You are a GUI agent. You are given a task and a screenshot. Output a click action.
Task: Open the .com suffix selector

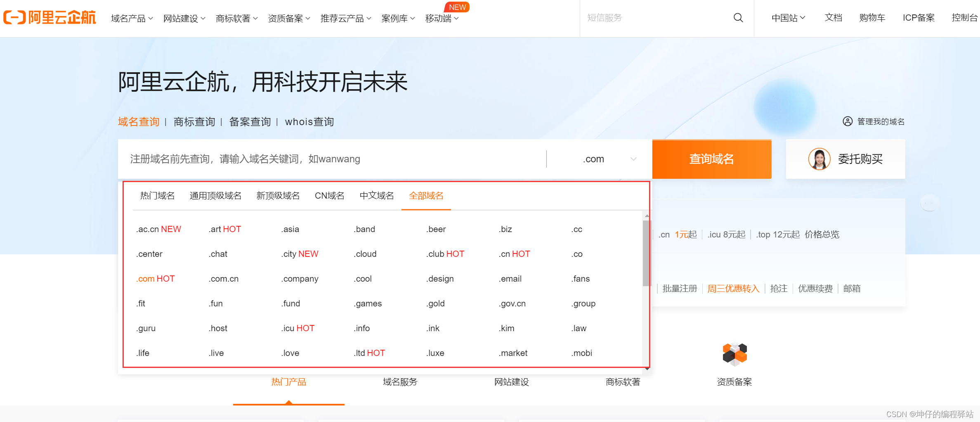[x=600, y=159]
